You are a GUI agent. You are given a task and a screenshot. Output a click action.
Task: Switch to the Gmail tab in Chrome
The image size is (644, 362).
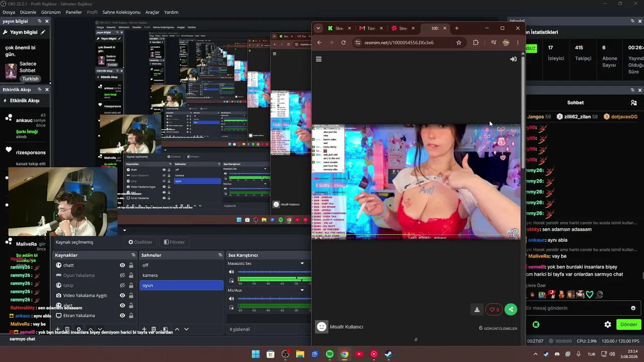click(371, 28)
